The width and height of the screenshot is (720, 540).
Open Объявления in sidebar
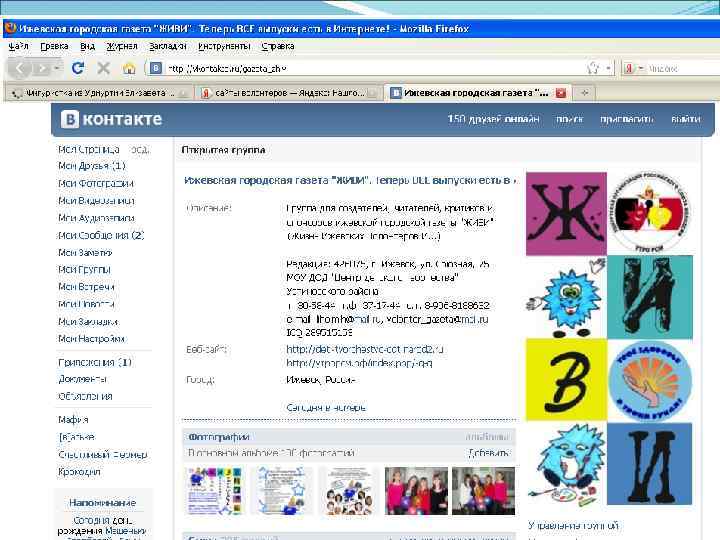[85, 396]
